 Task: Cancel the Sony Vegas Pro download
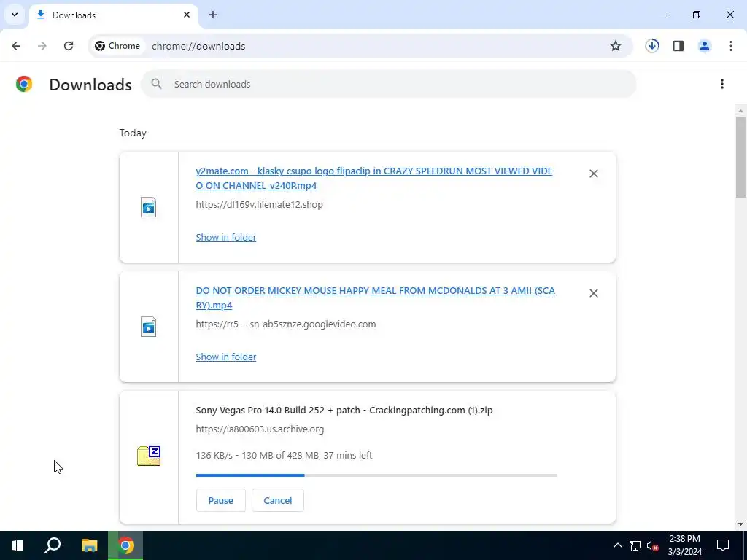pos(278,500)
